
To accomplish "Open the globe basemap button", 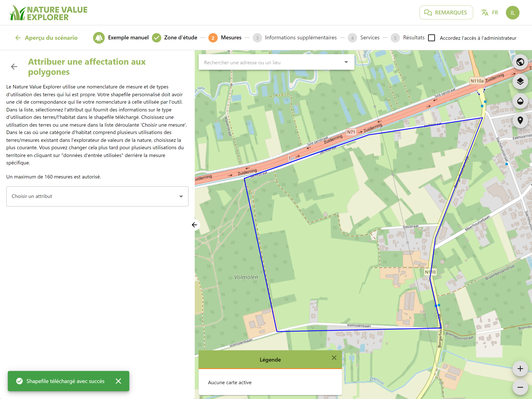I will [x=520, y=62].
